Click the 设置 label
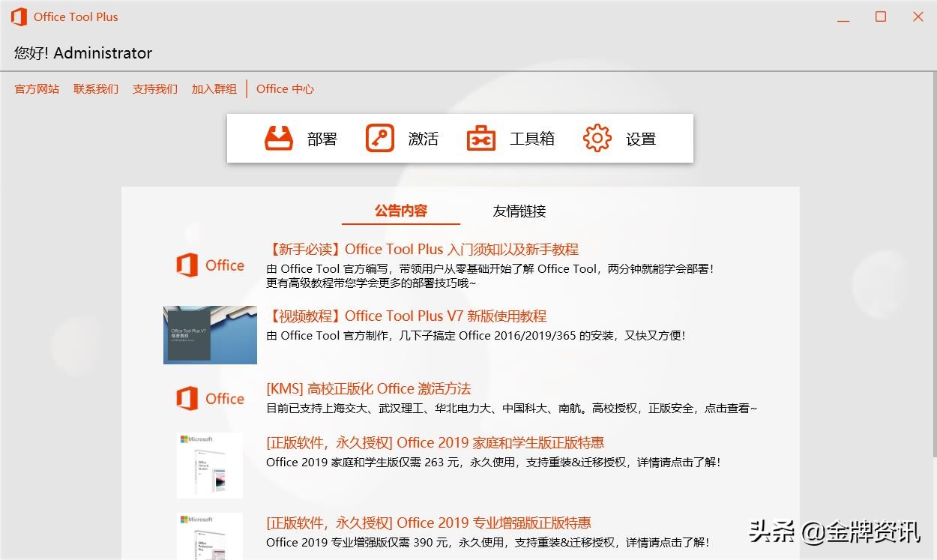Screen dimensions: 937x560 tap(641, 139)
